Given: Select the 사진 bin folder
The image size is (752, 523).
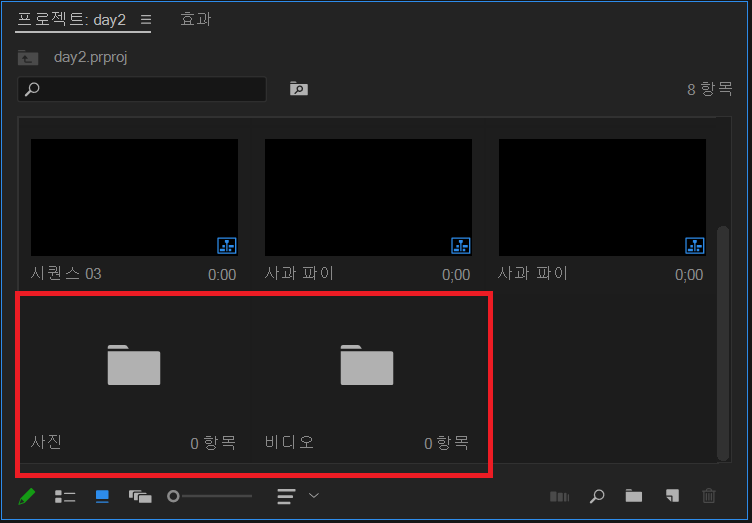Looking at the screenshot, I should coord(134,365).
